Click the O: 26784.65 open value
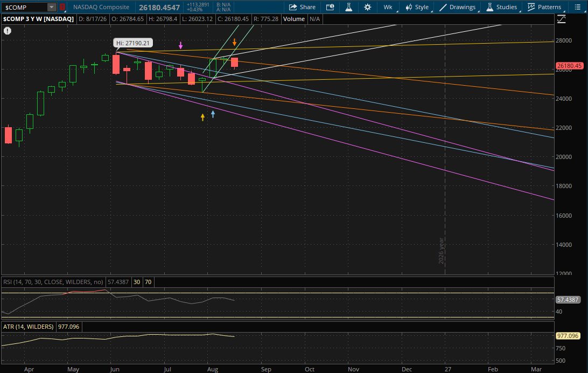 128,19
